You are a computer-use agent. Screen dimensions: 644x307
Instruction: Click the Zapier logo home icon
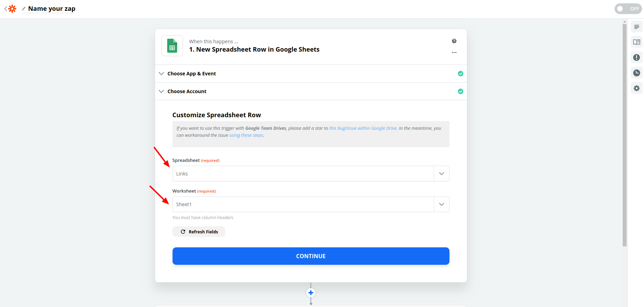[12, 9]
